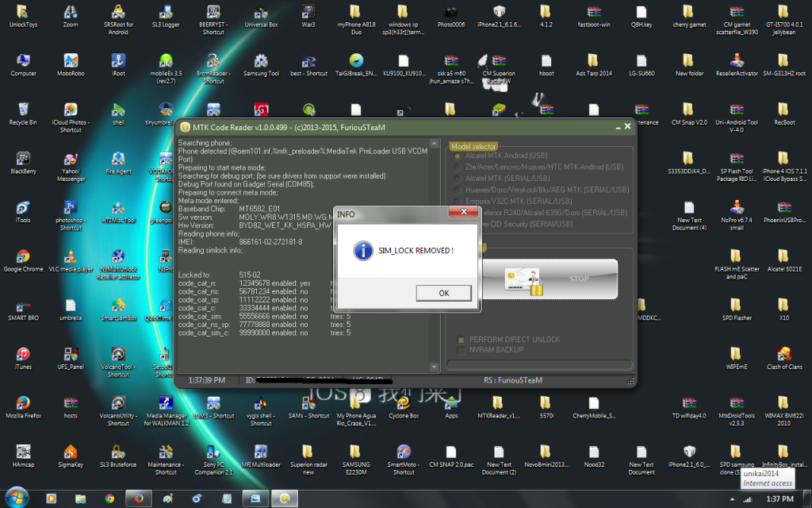Start Firefox from the taskbar

pos(139,498)
